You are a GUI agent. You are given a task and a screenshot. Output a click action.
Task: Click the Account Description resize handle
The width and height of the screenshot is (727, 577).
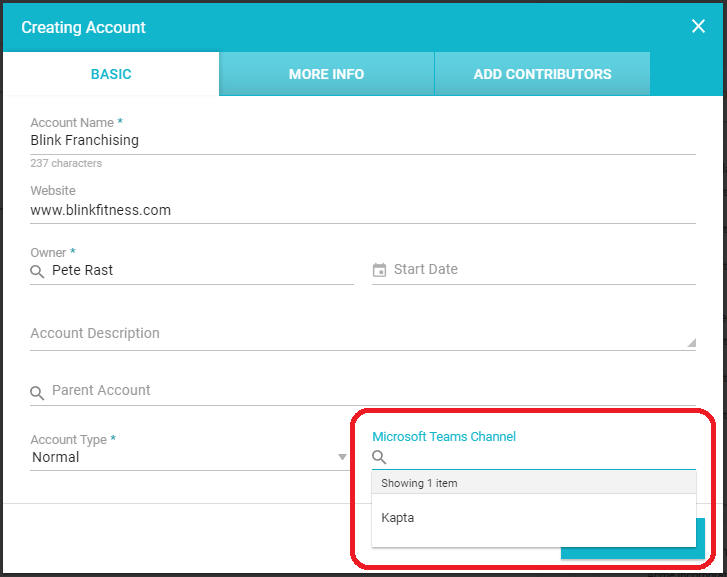point(690,343)
